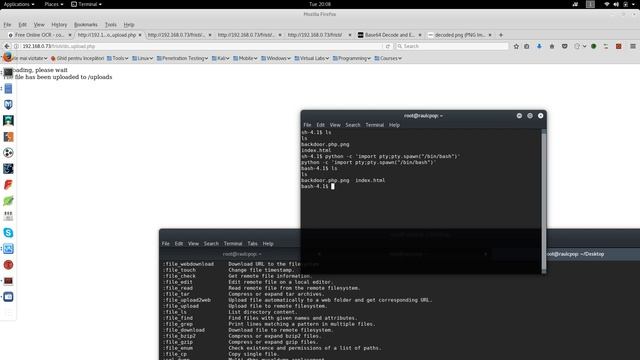Open the Places menu in top bar
This screenshot has height=360, width=640.
53,4
